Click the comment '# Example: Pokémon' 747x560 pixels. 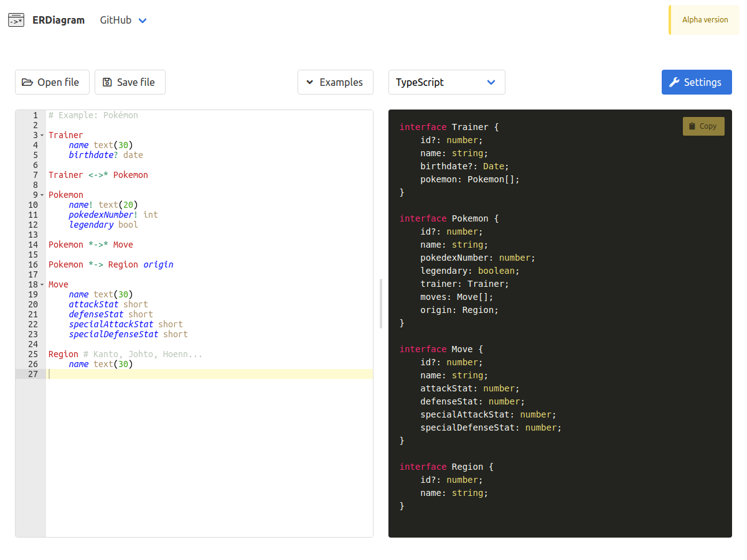(x=93, y=115)
